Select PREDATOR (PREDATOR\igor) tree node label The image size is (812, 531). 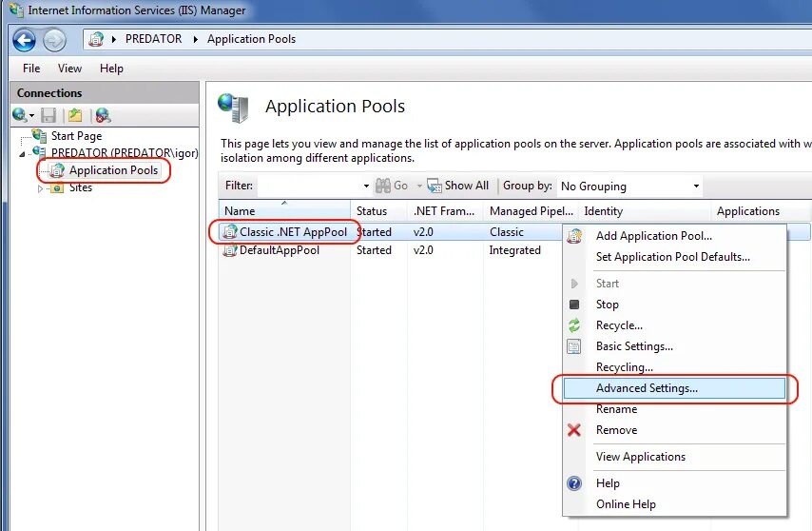click(125, 153)
